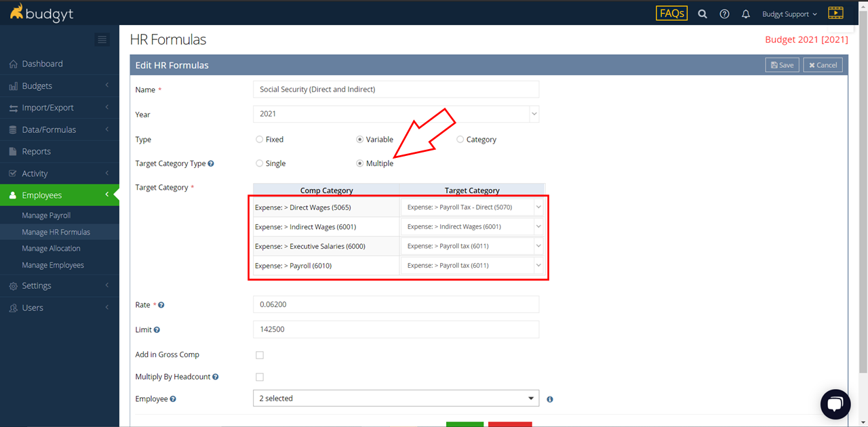Select the Variable type radio button
The width and height of the screenshot is (868, 427).
point(360,140)
